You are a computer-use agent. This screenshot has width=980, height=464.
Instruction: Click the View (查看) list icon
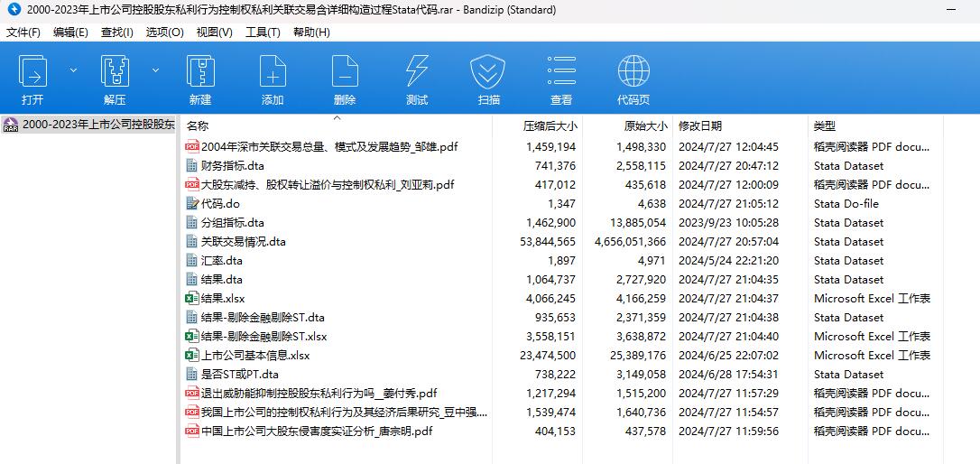561,70
